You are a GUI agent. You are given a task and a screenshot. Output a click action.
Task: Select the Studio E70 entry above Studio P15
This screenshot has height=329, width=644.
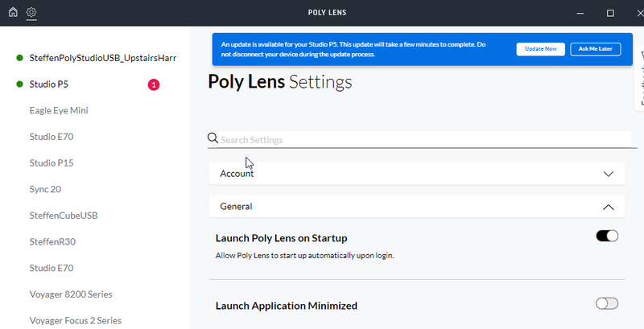[52, 137]
